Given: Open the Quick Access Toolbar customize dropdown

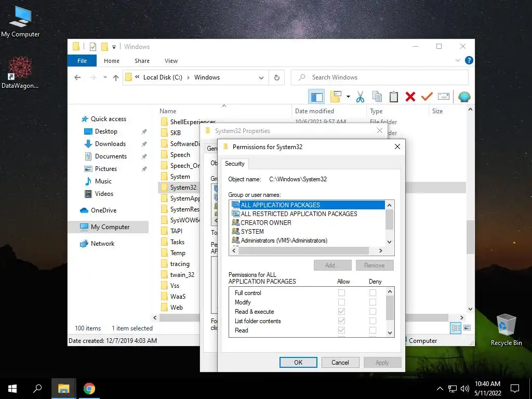Looking at the screenshot, I should click(x=114, y=47).
